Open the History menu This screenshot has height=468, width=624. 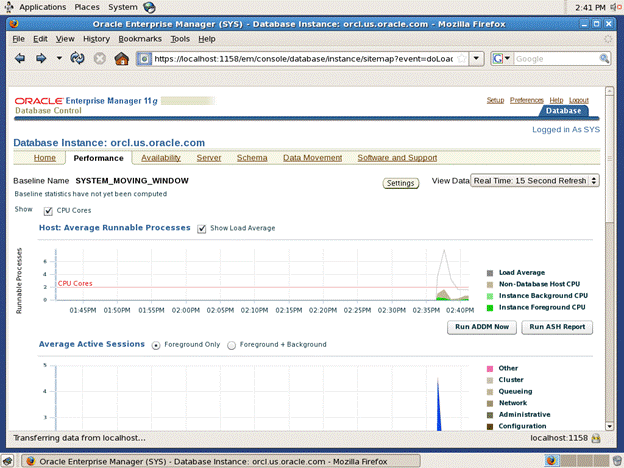click(96, 39)
